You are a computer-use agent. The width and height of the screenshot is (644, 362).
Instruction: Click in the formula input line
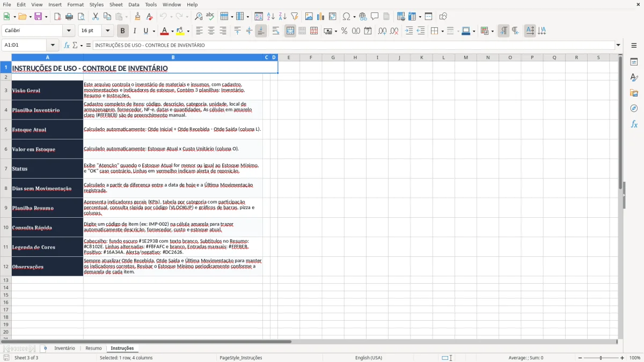coord(354,45)
